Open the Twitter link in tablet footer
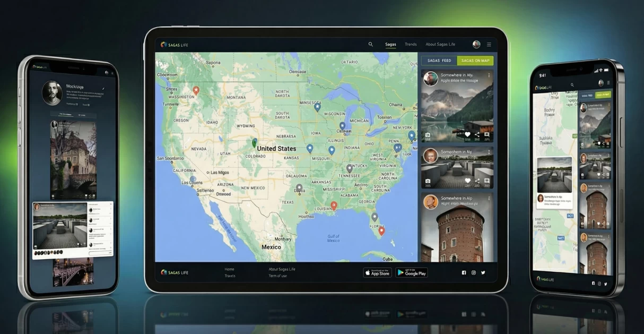 click(x=483, y=273)
